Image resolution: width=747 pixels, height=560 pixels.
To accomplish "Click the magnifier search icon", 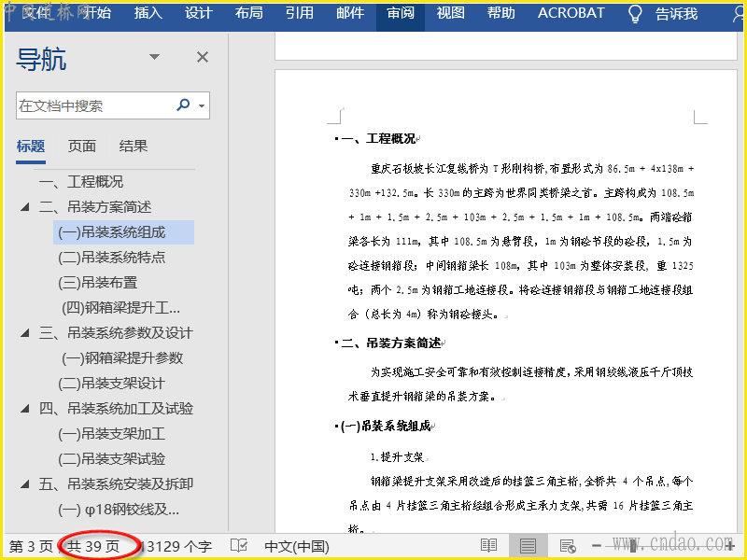I will 183,105.
